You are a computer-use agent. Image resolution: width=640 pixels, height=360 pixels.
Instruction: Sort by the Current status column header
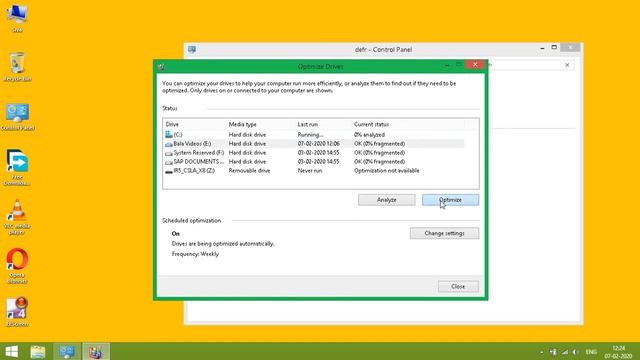[408, 124]
